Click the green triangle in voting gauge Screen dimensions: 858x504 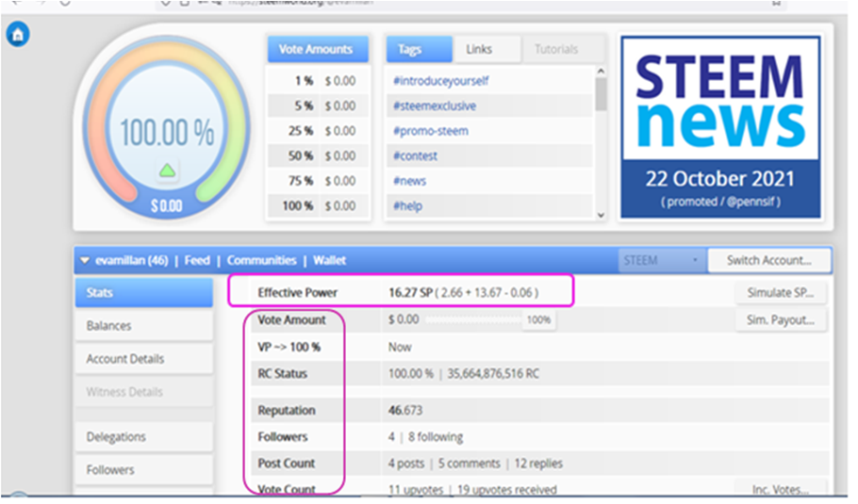[x=167, y=171]
